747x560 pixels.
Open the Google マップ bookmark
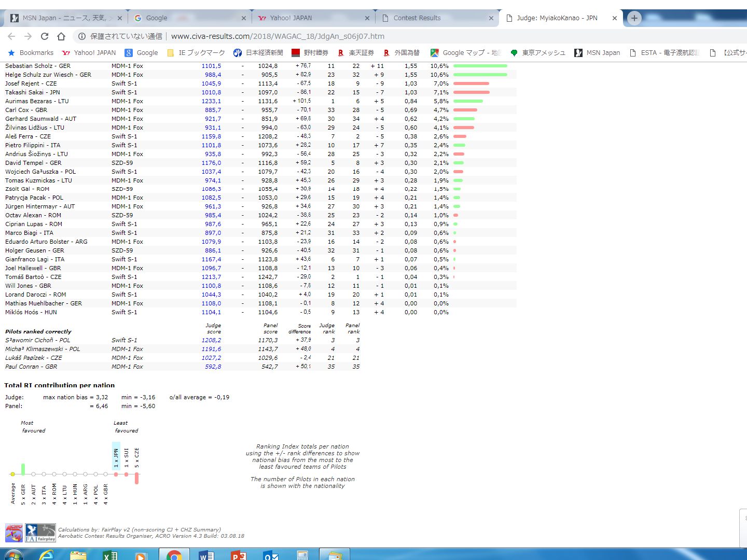point(466,53)
